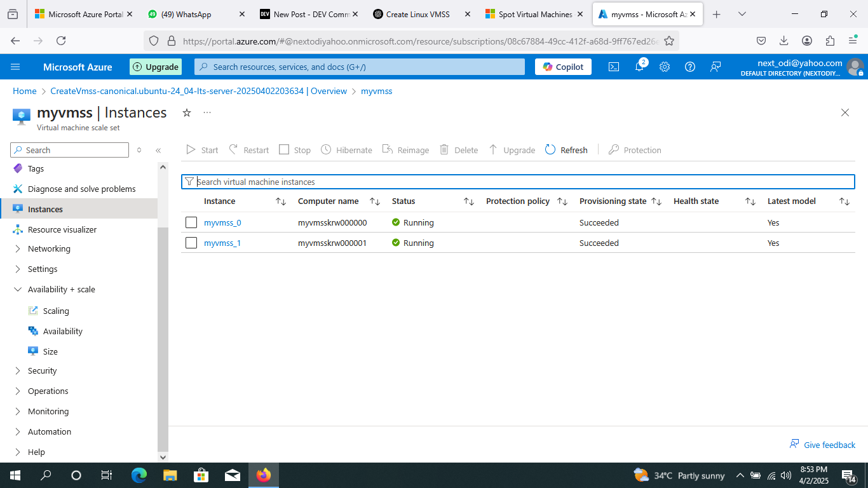Image resolution: width=868 pixels, height=488 pixels.
Task: Open the Windows Start menu
Action: [15, 475]
